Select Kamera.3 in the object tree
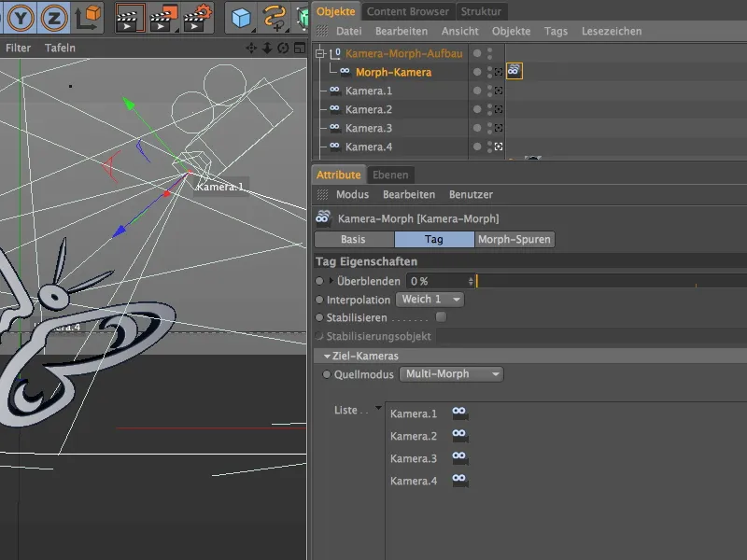 click(369, 128)
